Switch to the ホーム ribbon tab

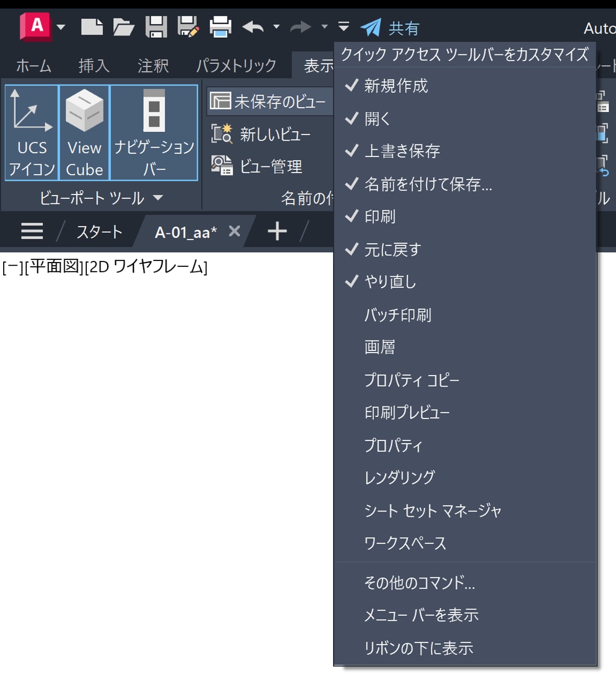(33, 66)
